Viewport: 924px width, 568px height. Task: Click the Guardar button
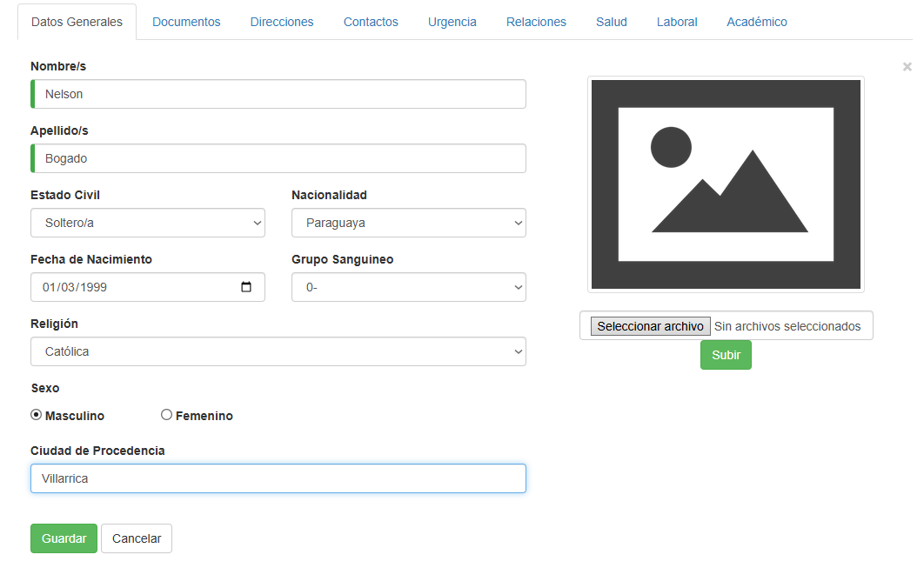64,538
